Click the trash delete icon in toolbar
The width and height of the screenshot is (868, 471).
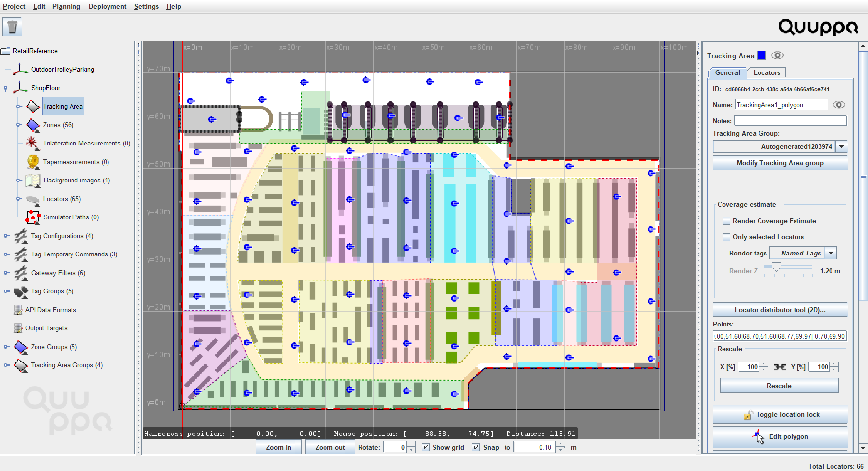coord(12,27)
